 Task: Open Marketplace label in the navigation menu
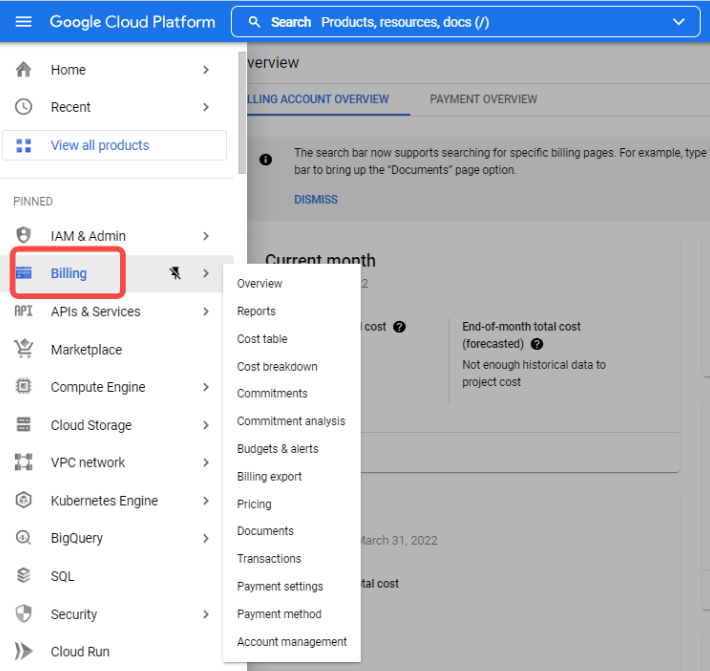pos(86,350)
